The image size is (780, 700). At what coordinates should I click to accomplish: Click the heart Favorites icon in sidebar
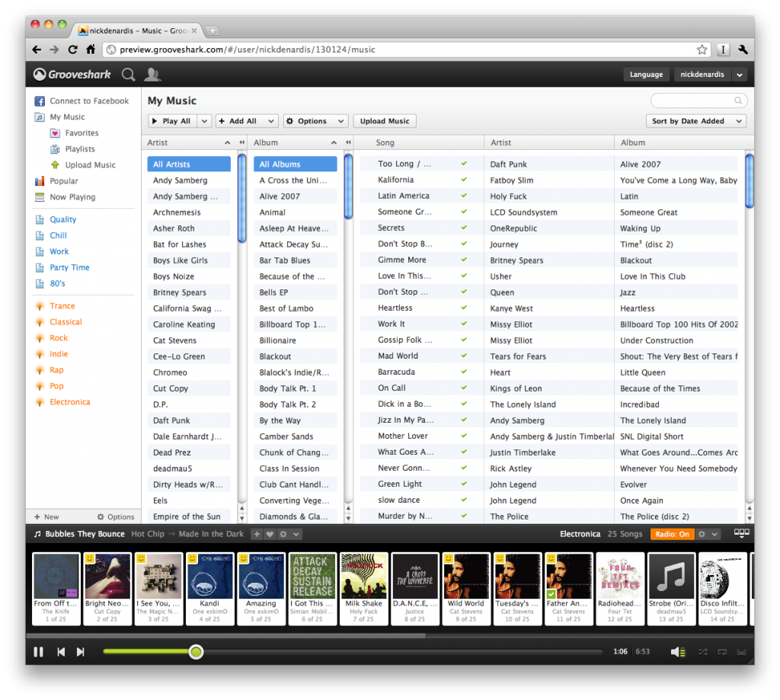click(55, 133)
